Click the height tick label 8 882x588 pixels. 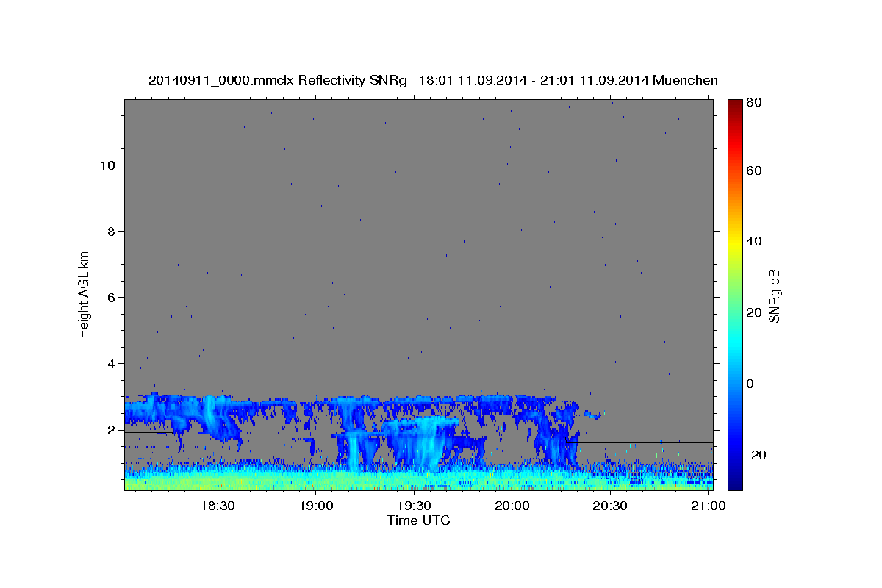pos(112,232)
